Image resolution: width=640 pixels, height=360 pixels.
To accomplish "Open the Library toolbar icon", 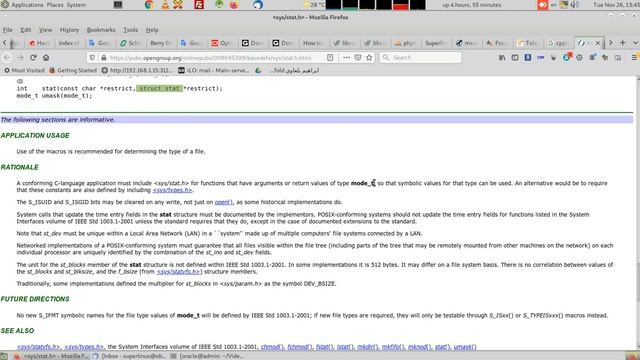I will (502, 58).
